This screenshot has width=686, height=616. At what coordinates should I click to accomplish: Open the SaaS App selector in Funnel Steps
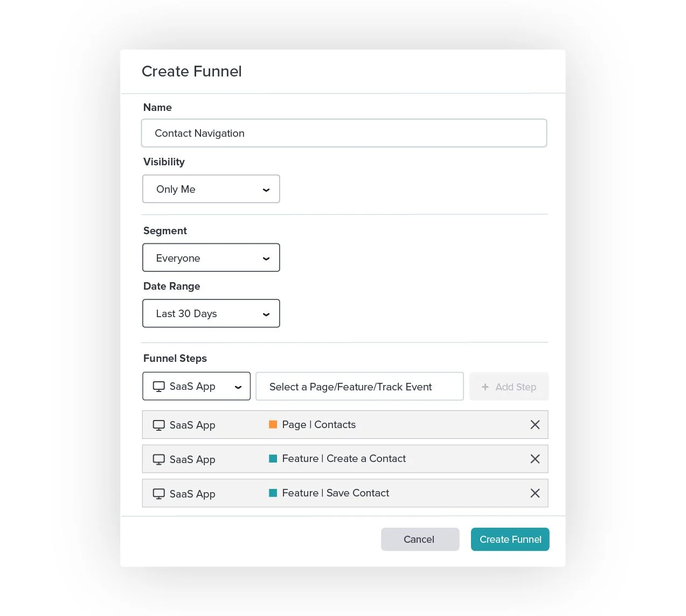point(196,387)
